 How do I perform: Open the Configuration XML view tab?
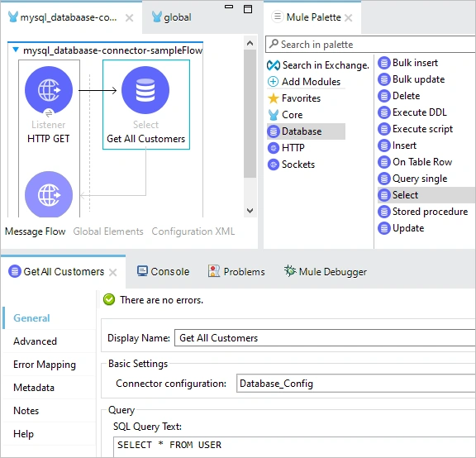coord(193,231)
